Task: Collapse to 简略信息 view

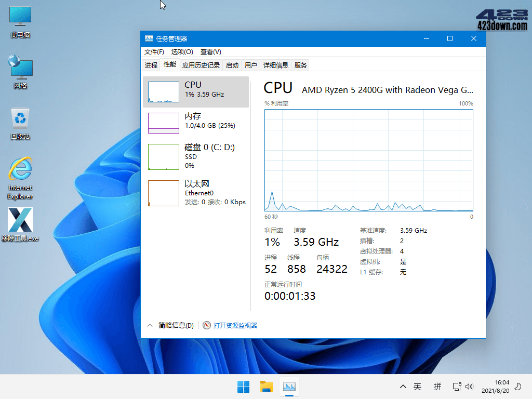Action: (170, 325)
